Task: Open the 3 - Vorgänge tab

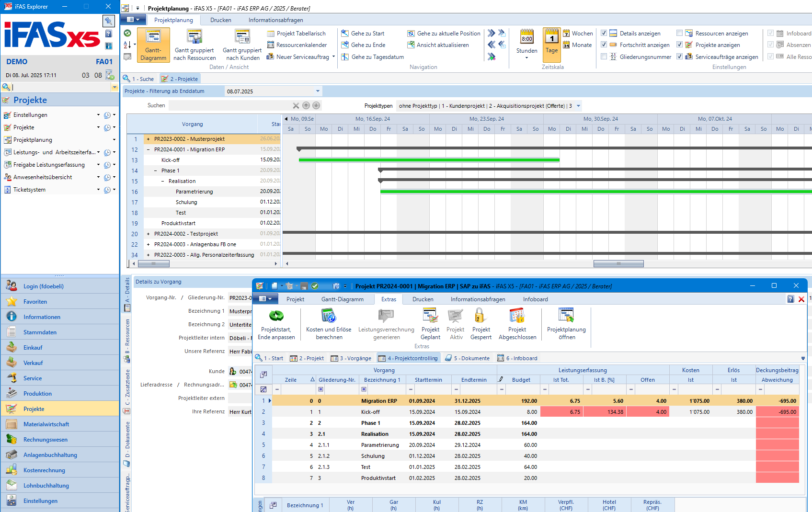Action: [x=351, y=358]
